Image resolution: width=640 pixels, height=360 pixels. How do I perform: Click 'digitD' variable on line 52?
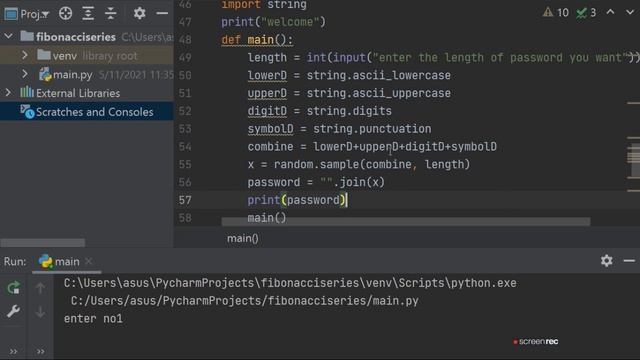pyautogui.click(x=267, y=111)
